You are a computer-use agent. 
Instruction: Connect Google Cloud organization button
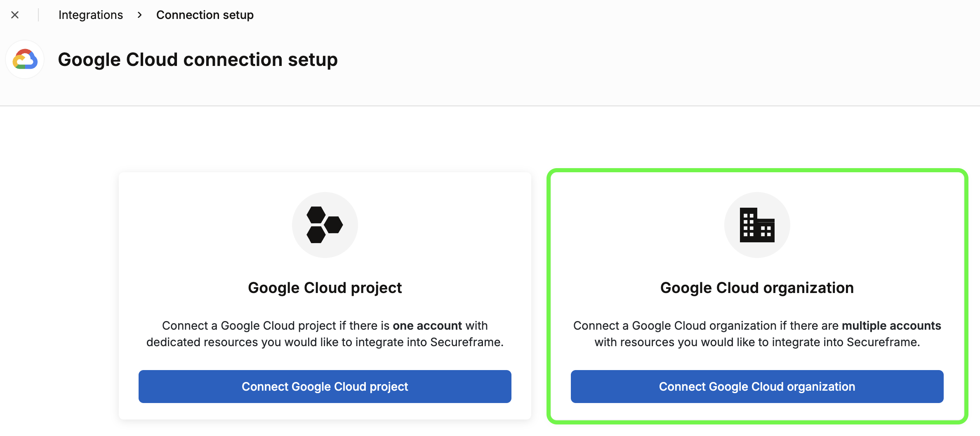[x=757, y=387]
